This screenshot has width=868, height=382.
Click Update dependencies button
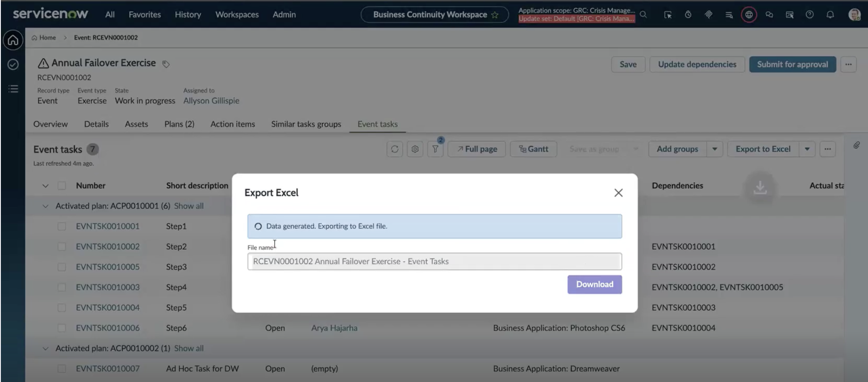click(697, 64)
